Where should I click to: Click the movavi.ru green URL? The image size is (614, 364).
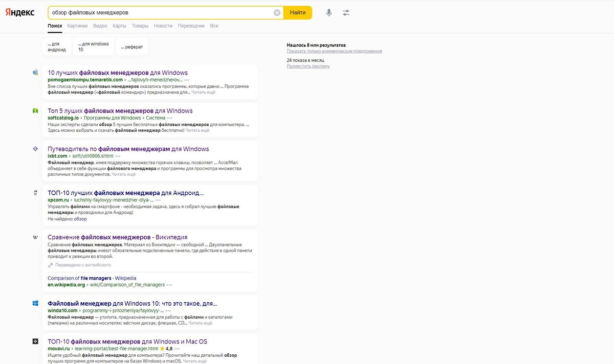point(58,349)
